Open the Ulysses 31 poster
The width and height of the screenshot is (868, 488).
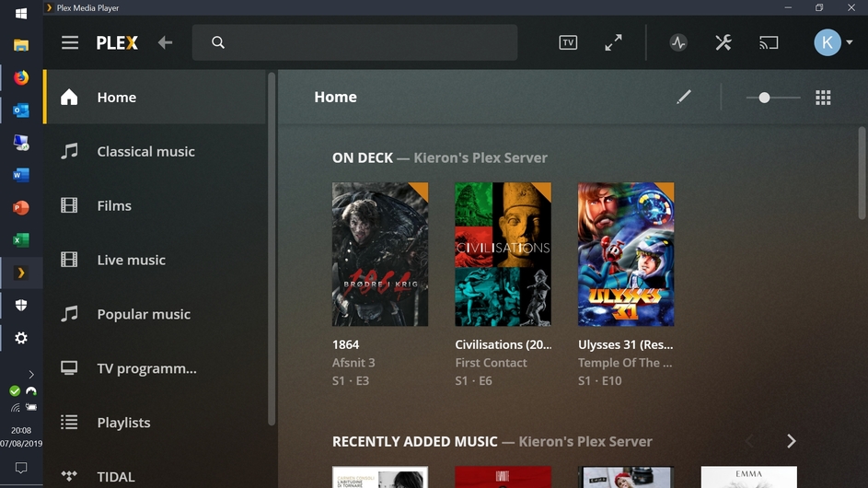[626, 254]
